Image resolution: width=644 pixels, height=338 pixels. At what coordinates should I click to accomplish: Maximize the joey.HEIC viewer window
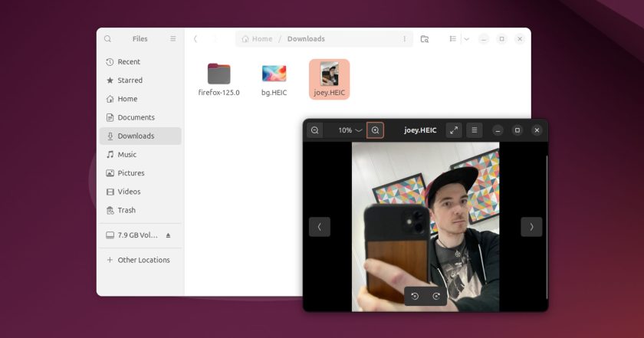(x=517, y=130)
